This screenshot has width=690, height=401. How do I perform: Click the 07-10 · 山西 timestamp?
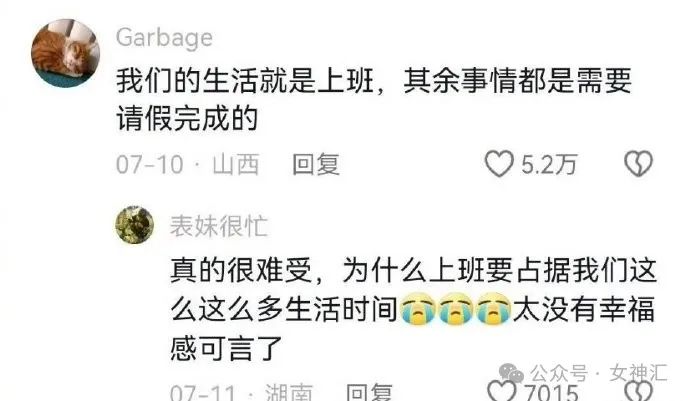[187, 165]
